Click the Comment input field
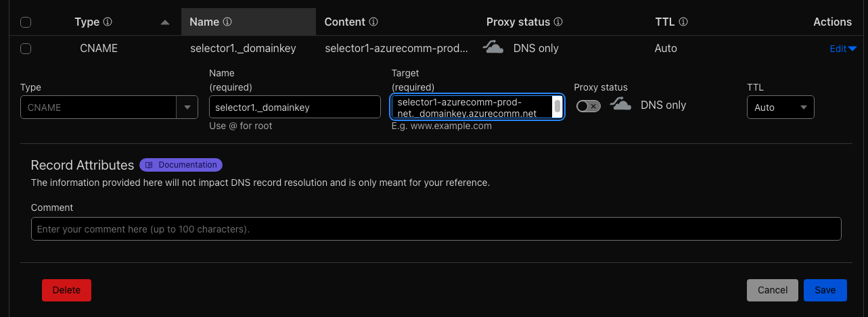868x317 pixels. pyautogui.click(x=436, y=228)
